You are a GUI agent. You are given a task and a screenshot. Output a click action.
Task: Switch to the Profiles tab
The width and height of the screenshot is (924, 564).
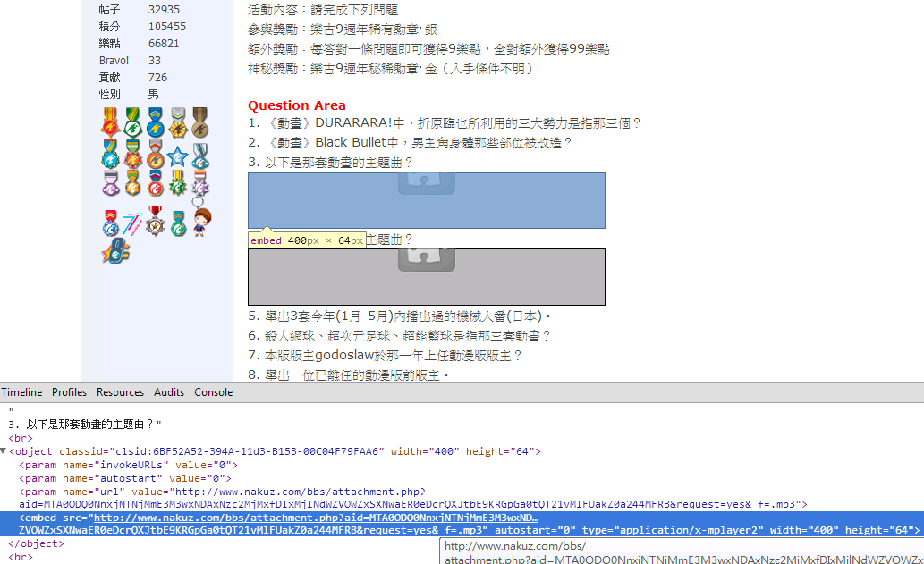click(69, 392)
